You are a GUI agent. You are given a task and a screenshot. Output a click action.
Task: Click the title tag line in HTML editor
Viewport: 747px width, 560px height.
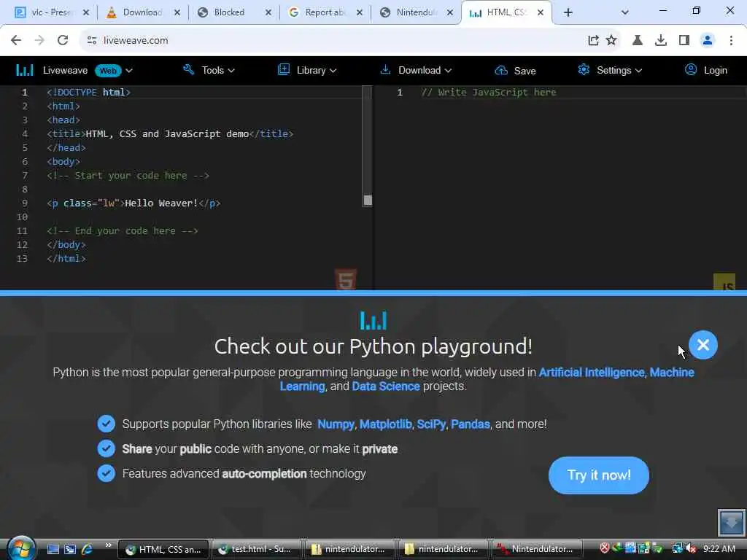[x=170, y=134]
